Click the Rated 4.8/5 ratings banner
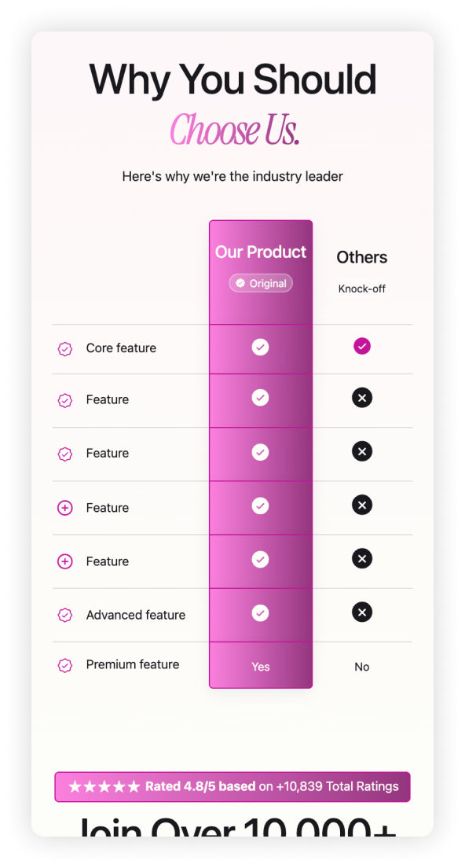This screenshot has width=465, height=868. (233, 786)
